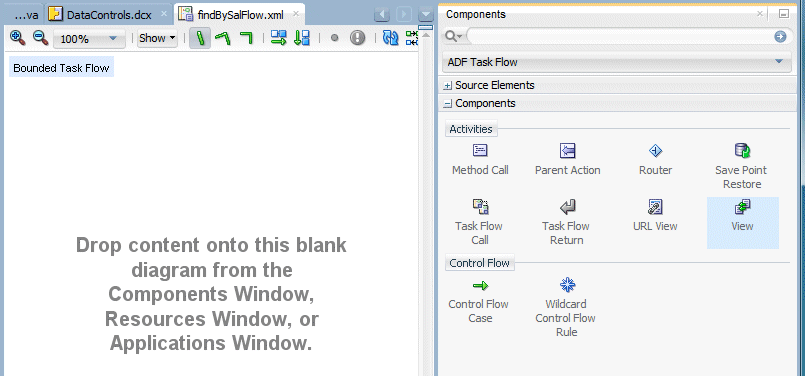The image size is (805, 376).
Task: Click the split pane handle above scrollbar
Action: click(x=426, y=27)
